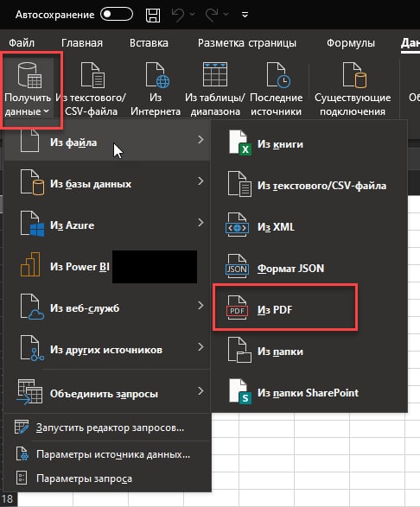Open the Файл tab
Image resolution: width=420 pixels, height=507 pixels.
point(22,43)
